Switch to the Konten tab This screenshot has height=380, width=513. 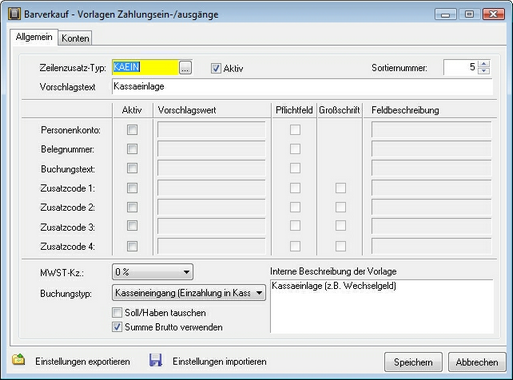click(75, 38)
